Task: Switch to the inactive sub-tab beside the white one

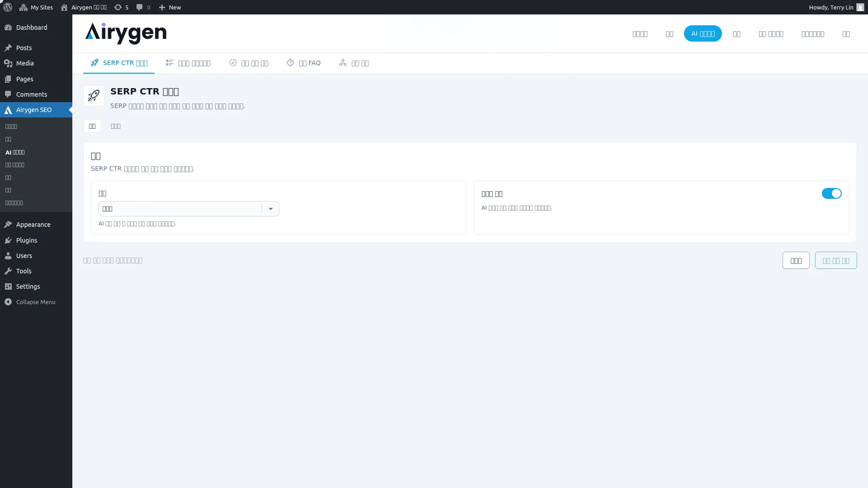Action: tap(116, 126)
